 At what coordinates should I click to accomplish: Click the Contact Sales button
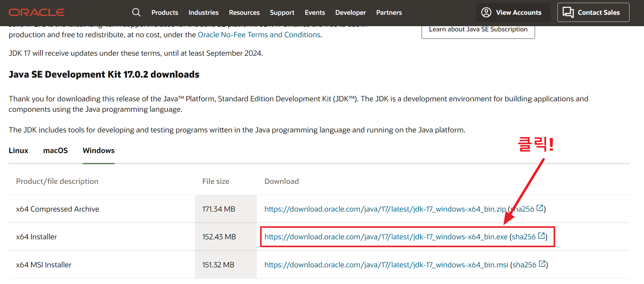coord(593,12)
